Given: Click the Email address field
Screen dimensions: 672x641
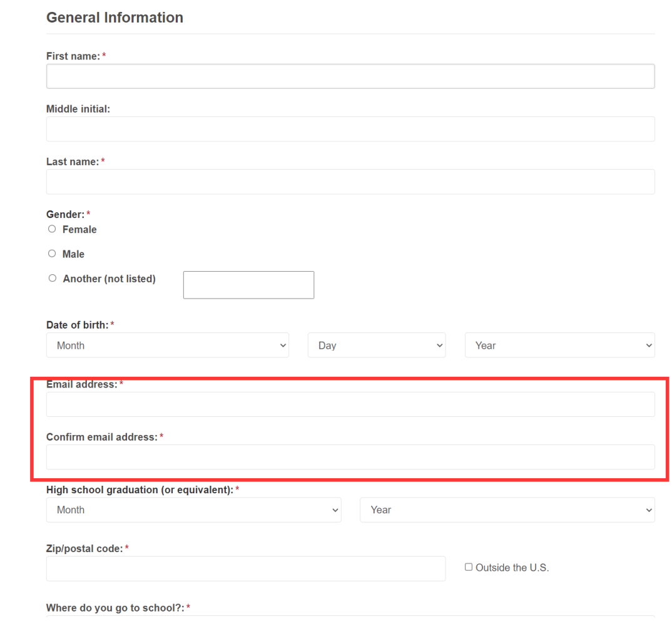Looking at the screenshot, I should pyautogui.click(x=350, y=404).
